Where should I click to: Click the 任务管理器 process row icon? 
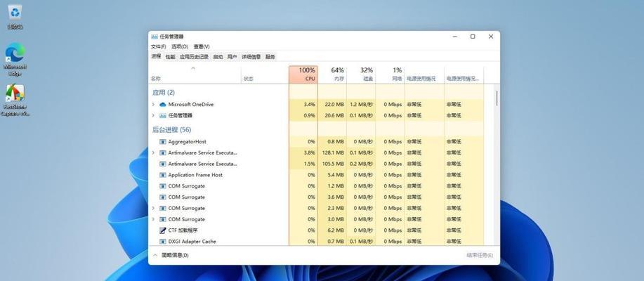pos(163,115)
